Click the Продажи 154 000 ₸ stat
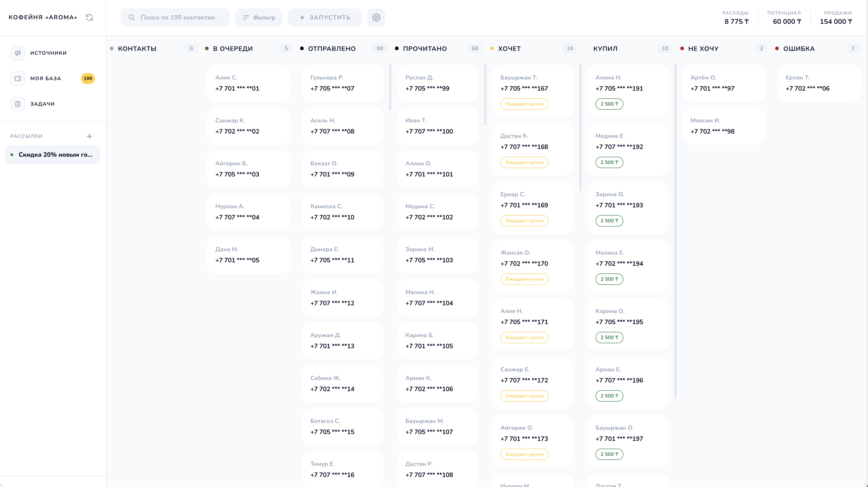 [x=836, y=17]
